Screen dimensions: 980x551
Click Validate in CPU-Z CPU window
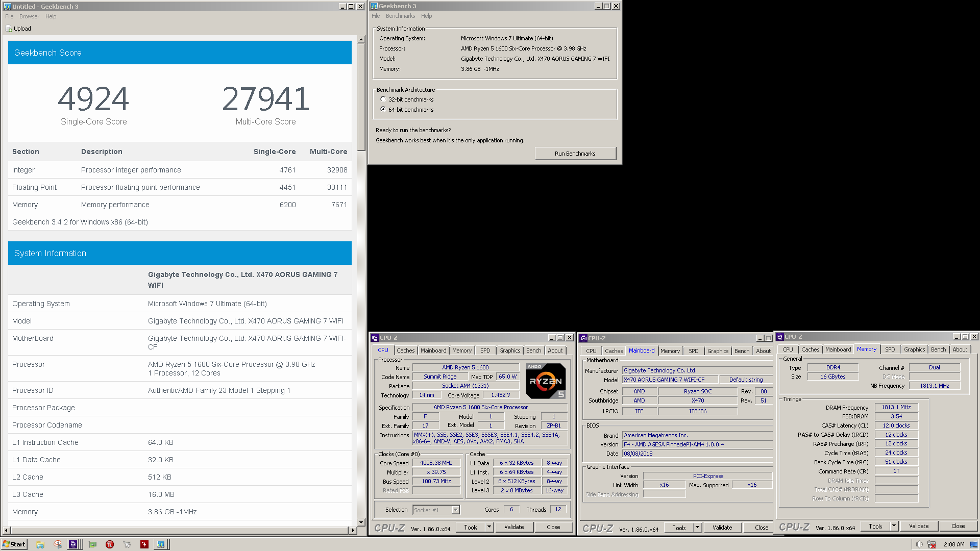tap(514, 527)
